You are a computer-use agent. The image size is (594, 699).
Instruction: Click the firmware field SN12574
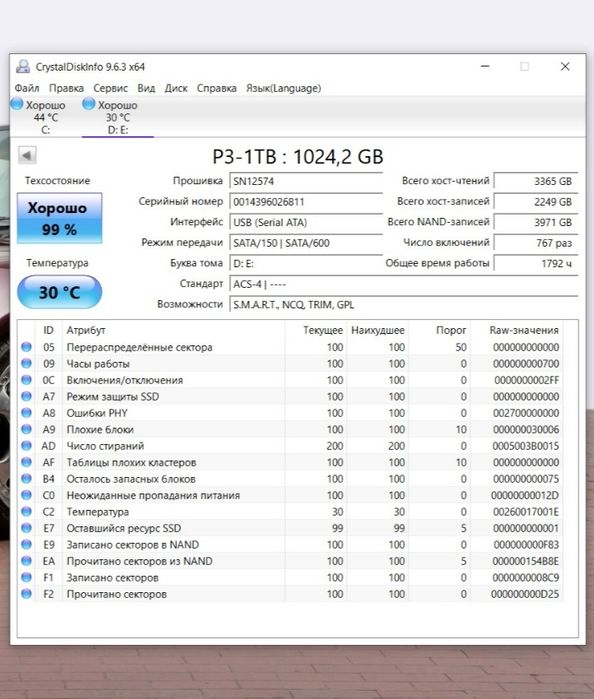coord(306,181)
